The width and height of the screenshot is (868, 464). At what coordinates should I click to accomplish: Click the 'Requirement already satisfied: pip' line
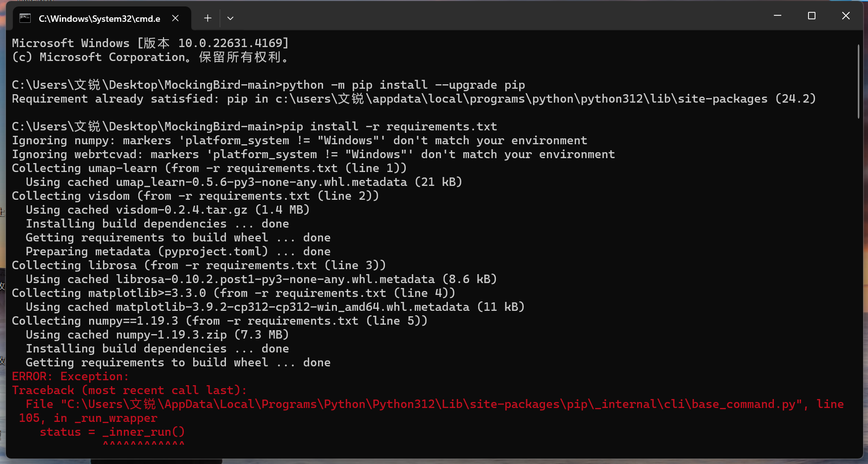click(x=414, y=99)
